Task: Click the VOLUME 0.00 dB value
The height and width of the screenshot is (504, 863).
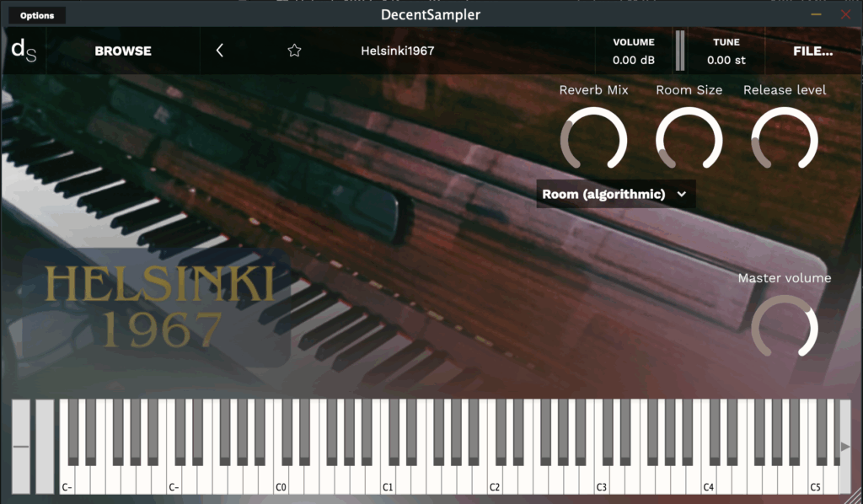Action: tap(633, 60)
